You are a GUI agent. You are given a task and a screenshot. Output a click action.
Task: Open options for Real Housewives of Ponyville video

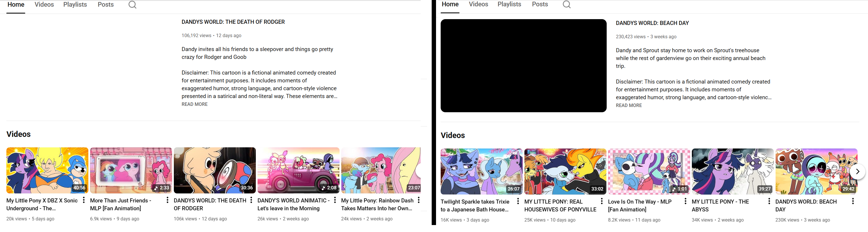coord(601,201)
